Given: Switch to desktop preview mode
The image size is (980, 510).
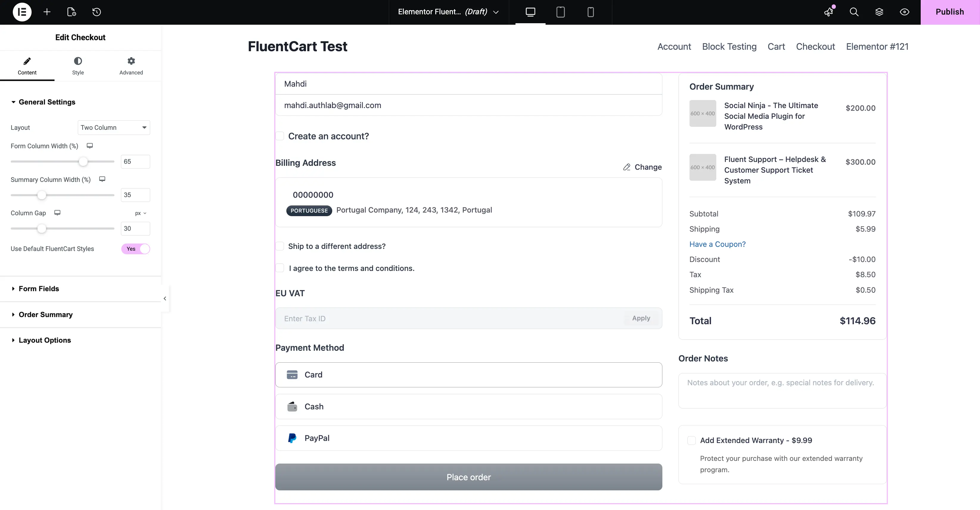Looking at the screenshot, I should [x=530, y=12].
